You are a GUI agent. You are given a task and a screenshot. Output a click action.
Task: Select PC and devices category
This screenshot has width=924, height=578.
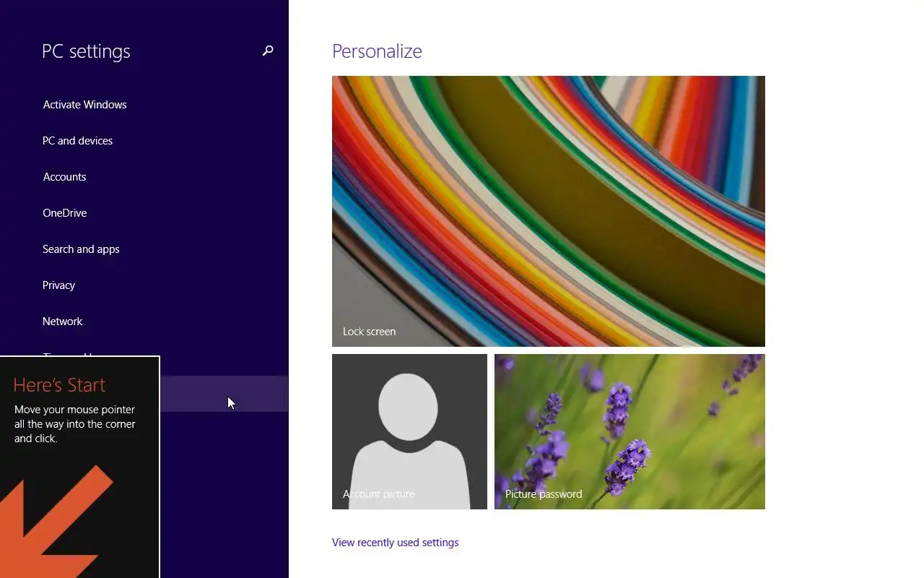click(x=144, y=141)
